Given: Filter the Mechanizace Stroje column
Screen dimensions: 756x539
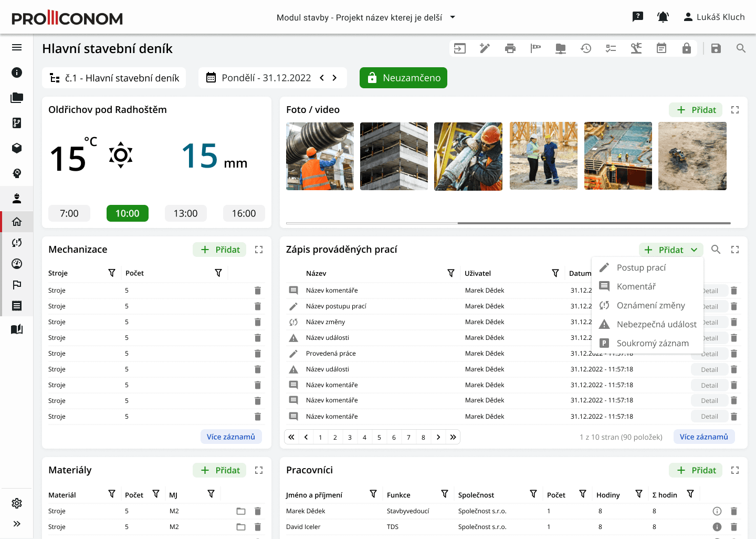Looking at the screenshot, I should pos(111,273).
